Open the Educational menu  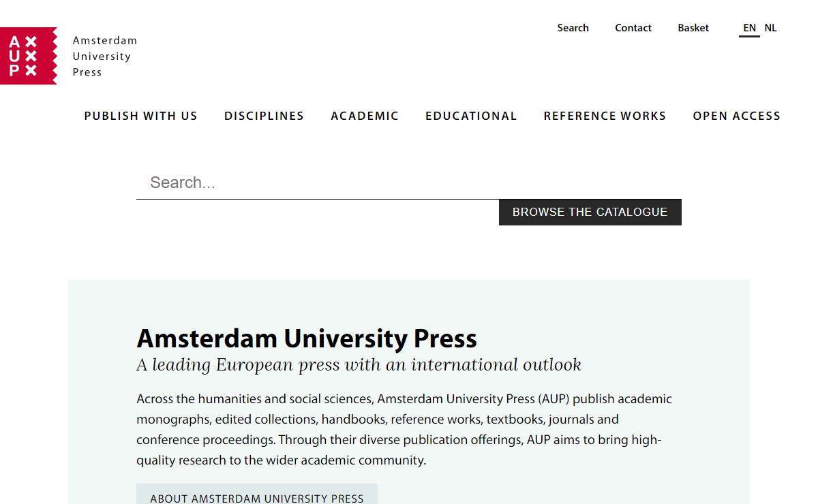[471, 116]
